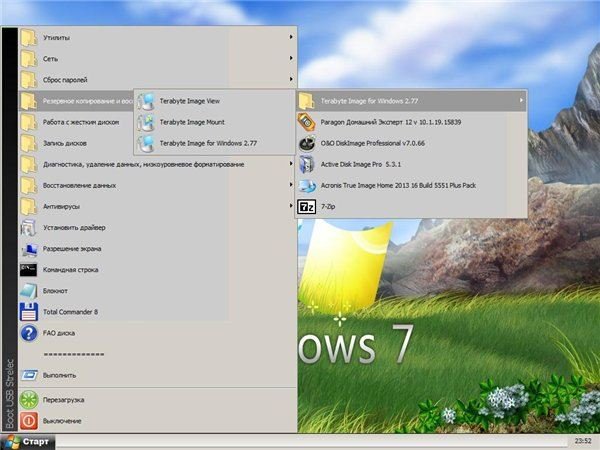This screenshot has height=450, width=600.
Task: Click the Установить драйвер icon
Action: point(29,228)
